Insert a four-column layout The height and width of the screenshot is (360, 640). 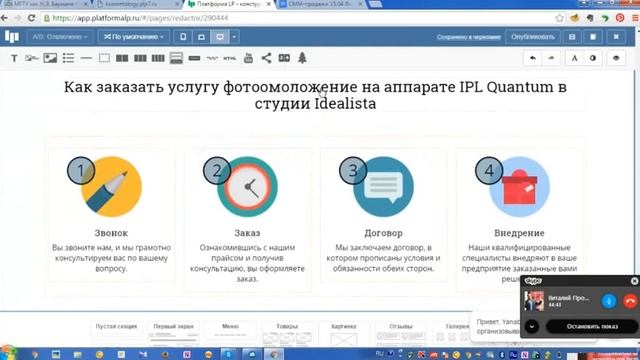click(x=158, y=58)
